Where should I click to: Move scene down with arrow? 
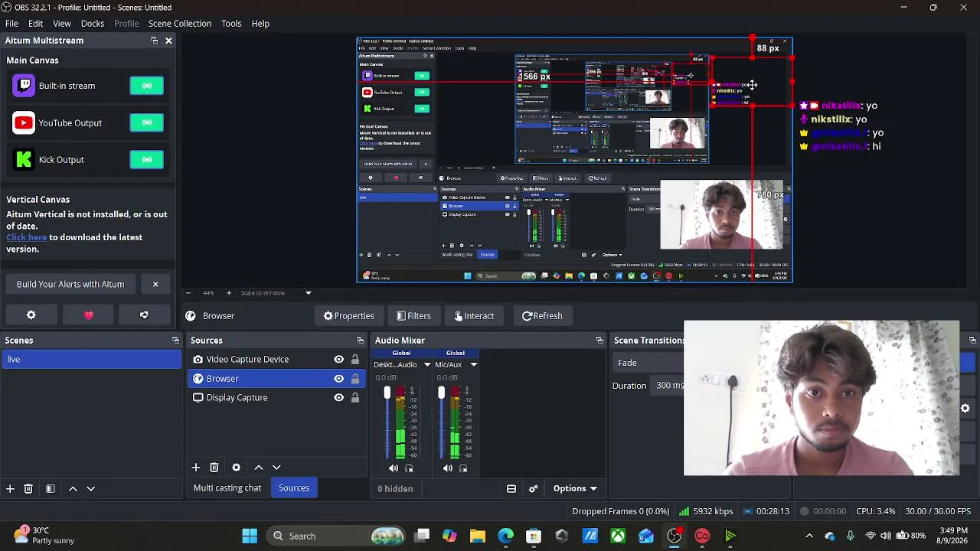pyautogui.click(x=90, y=488)
